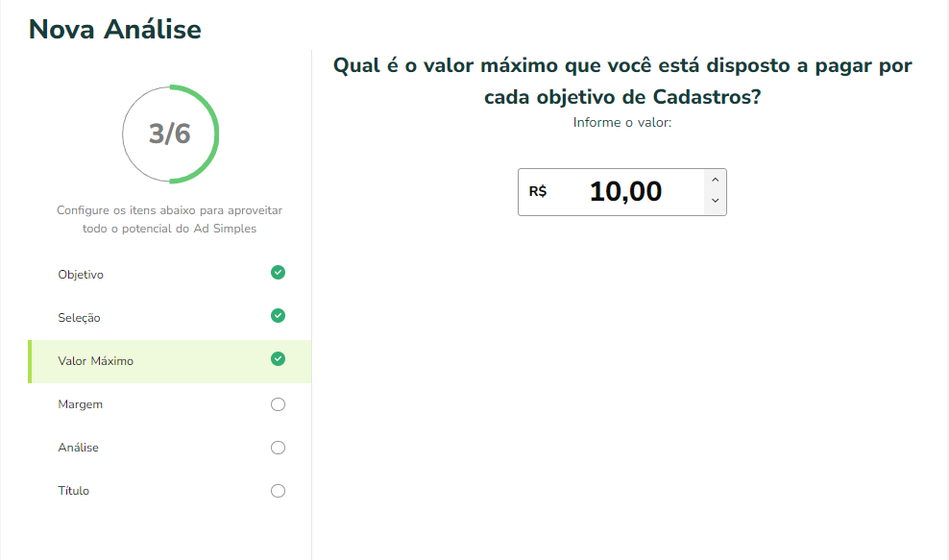Image resolution: width=949 pixels, height=560 pixels.
Task: Go to the Margem step
Action: (170, 404)
